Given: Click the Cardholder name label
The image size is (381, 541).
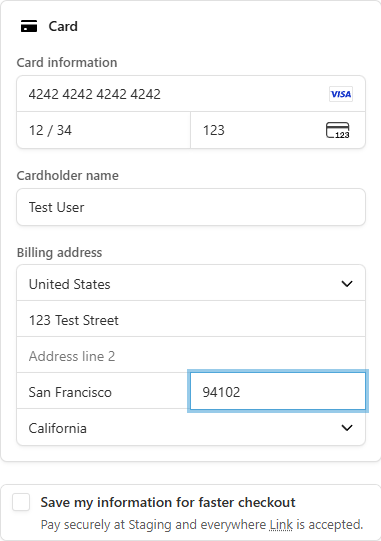Looking at the screenshot, I should (x=68, y=176).
